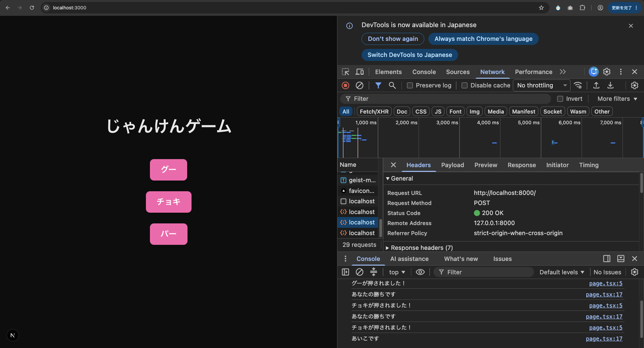
Task: Open the Payload tab
Action: click(x=452, y=165)
